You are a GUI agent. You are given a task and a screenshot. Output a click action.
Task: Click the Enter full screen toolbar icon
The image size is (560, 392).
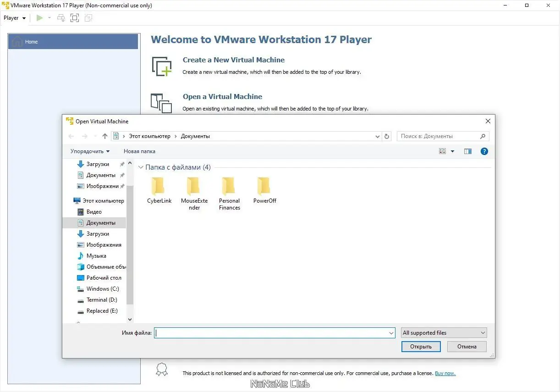75,18
